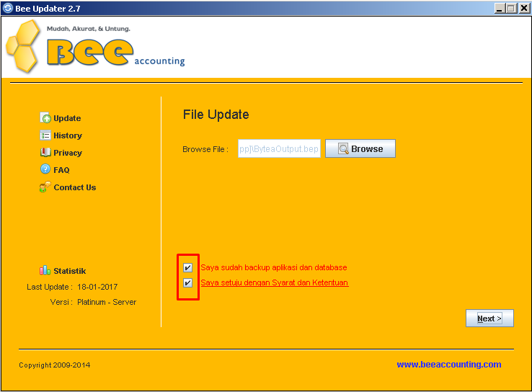Click the Versi value Platinum - Server
The image size is (532, 392).
[x=107, y=302]
